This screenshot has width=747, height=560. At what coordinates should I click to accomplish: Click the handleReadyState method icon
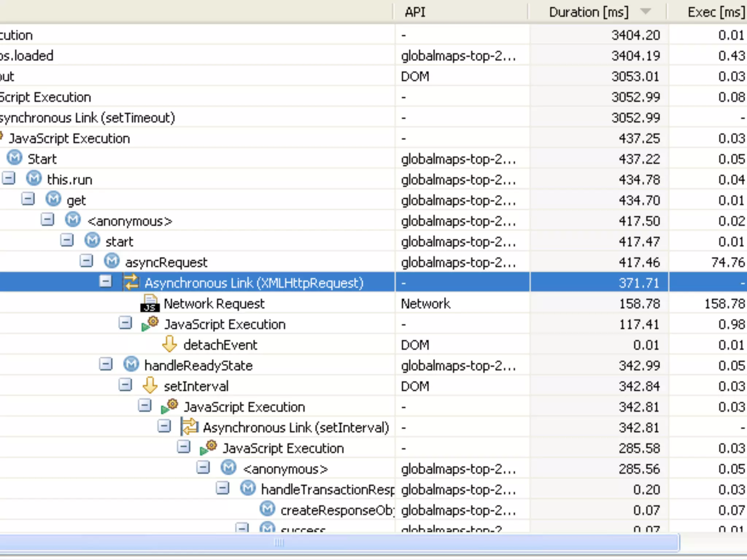pos(131,365)
